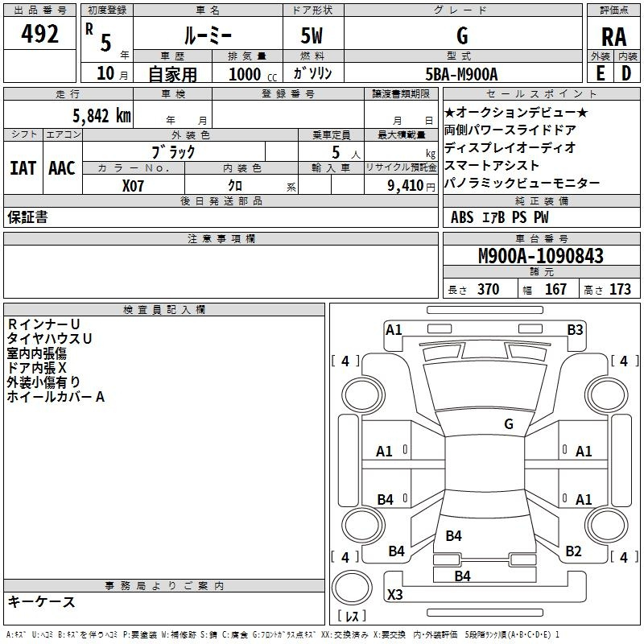644x644 pixels.
Task: Select the 両側パワースライドドア sales point
Action: point(510,130)
